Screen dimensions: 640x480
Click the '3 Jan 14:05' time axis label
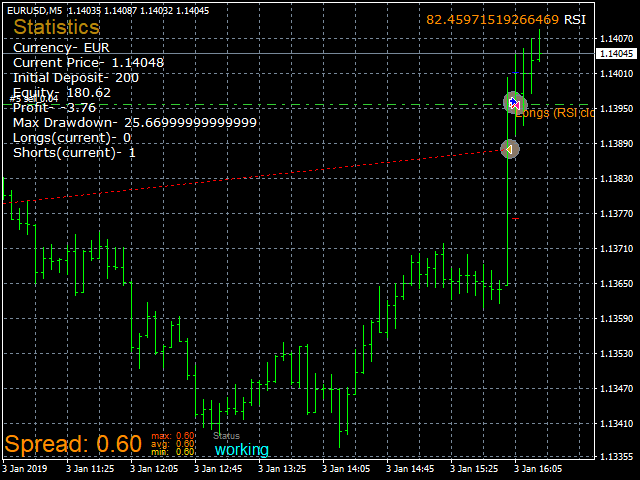[x=346, y=469]
